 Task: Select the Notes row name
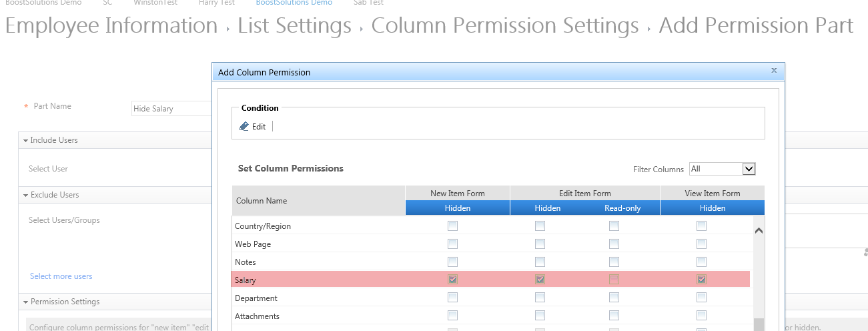click(246, 262)
